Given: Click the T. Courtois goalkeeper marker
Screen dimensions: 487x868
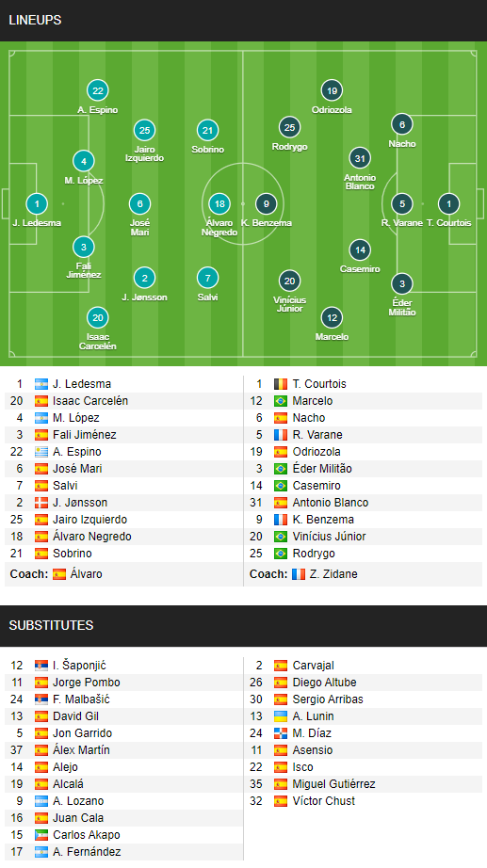Looking at the screenshot, I should point(448,203).
